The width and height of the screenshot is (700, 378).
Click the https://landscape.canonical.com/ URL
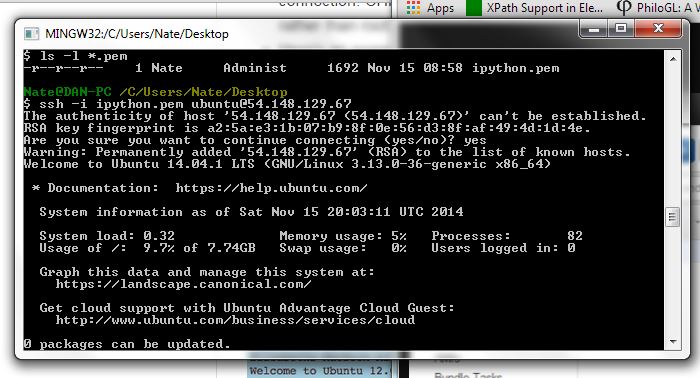(x=183, y=284)
